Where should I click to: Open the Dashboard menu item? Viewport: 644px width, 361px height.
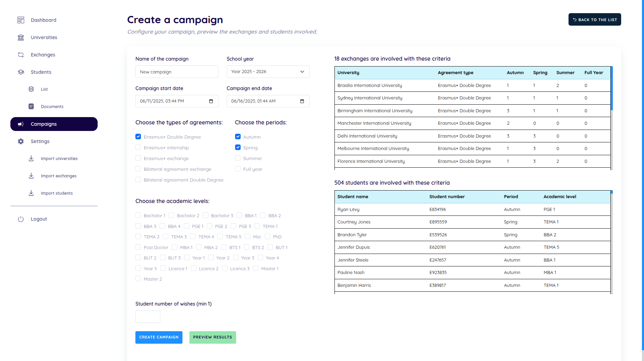click(54, 20)
